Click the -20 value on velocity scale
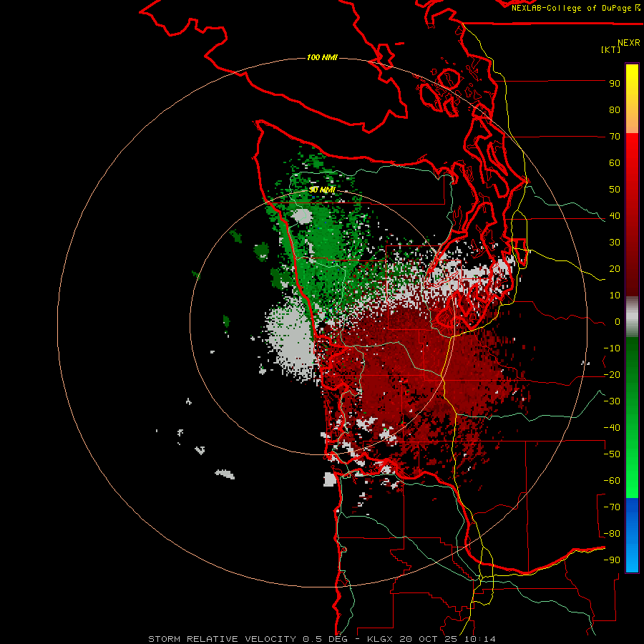 click(x=612, y=375)
